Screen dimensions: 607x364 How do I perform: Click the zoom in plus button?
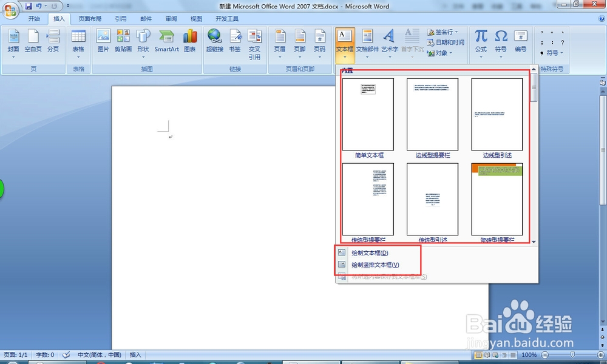[x=600, y=355]
